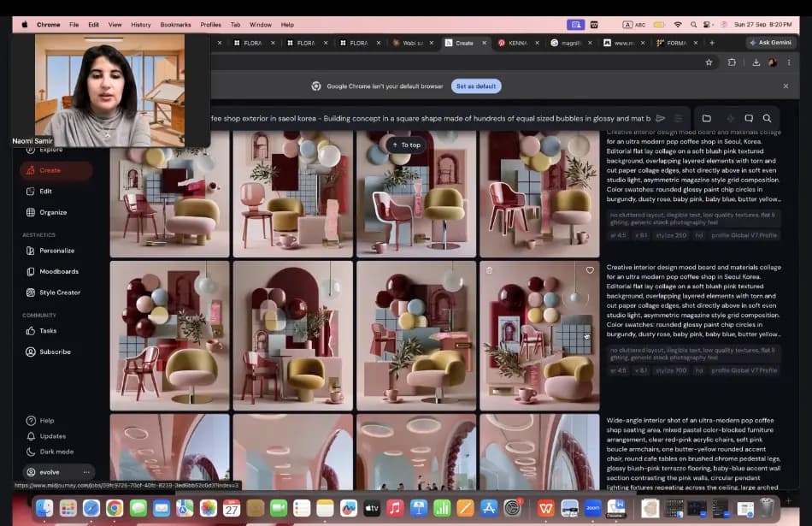Click the To top button
Viewport: 812px width, 526px height.
tap(407, 145)
